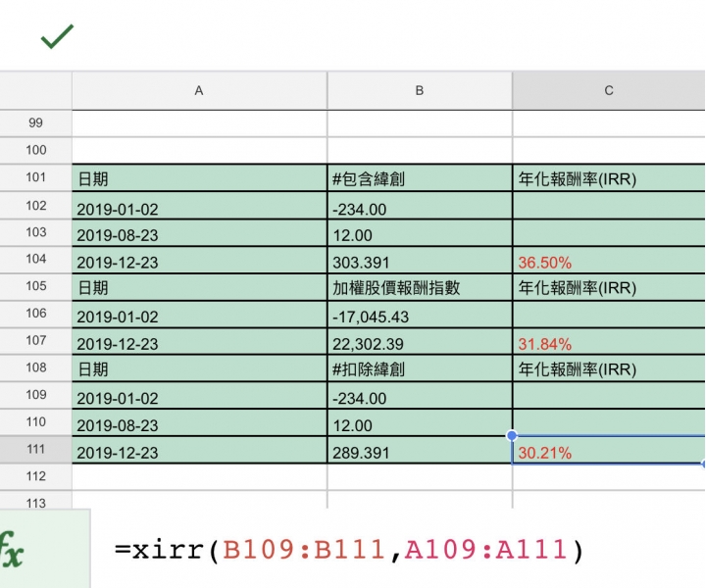Tap the fx function icon

(12, 549)
